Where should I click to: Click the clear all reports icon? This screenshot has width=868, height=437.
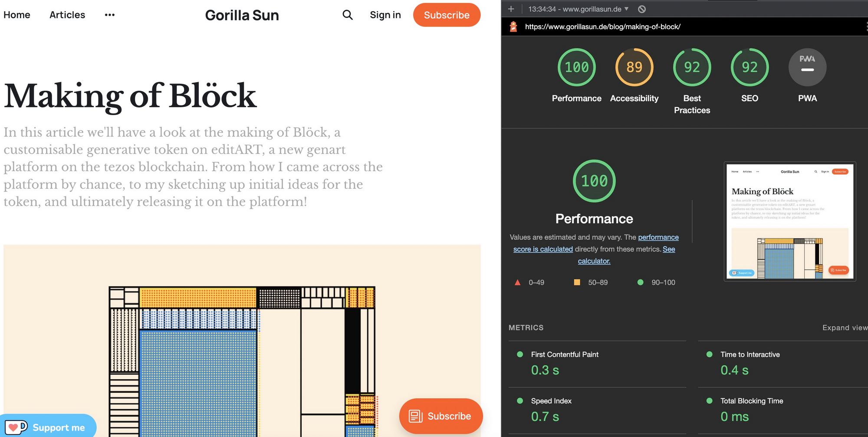click(642, 9)
